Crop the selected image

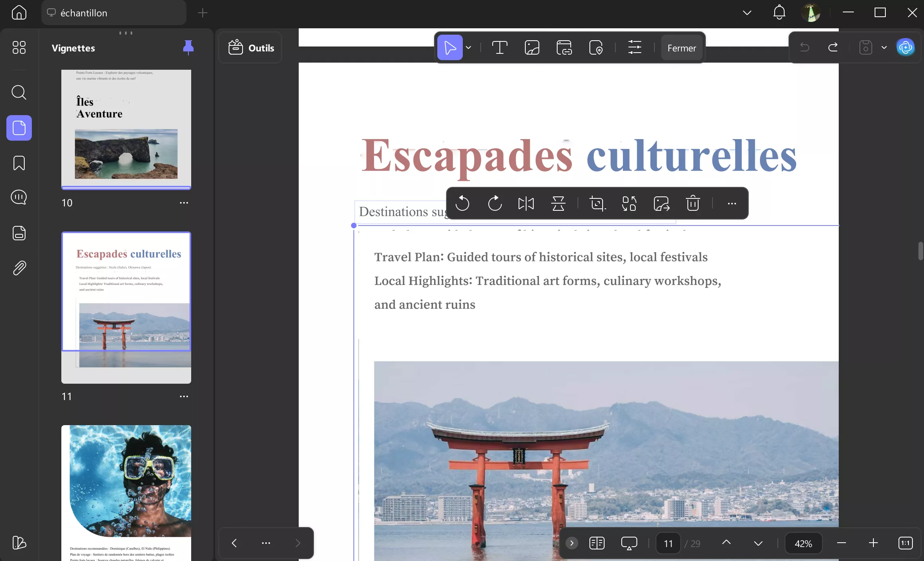[x=597, y=203]
